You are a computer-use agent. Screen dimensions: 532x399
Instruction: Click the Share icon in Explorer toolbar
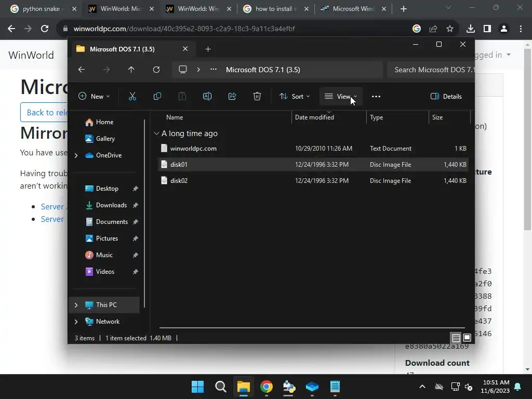coord(232,96)
